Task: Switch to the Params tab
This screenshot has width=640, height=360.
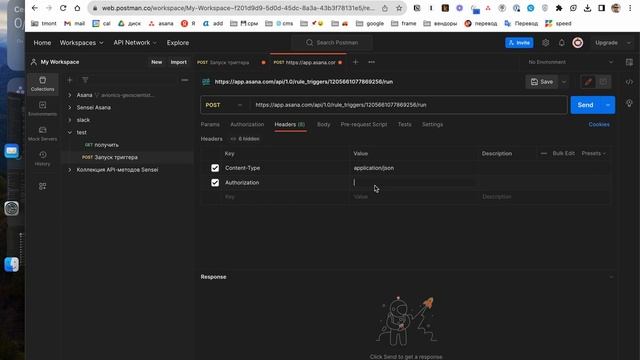Action: (210, 124)
